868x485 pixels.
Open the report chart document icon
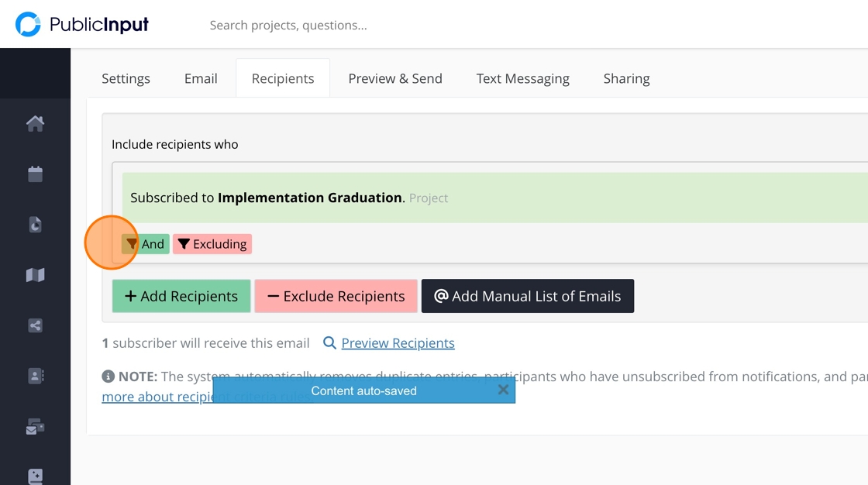point(35,225)
